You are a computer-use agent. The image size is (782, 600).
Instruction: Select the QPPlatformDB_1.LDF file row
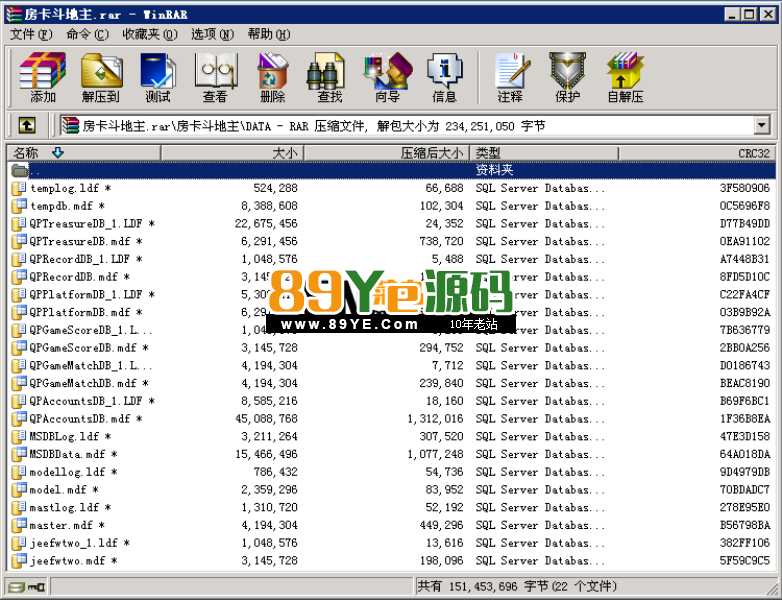tap(391, 295)
